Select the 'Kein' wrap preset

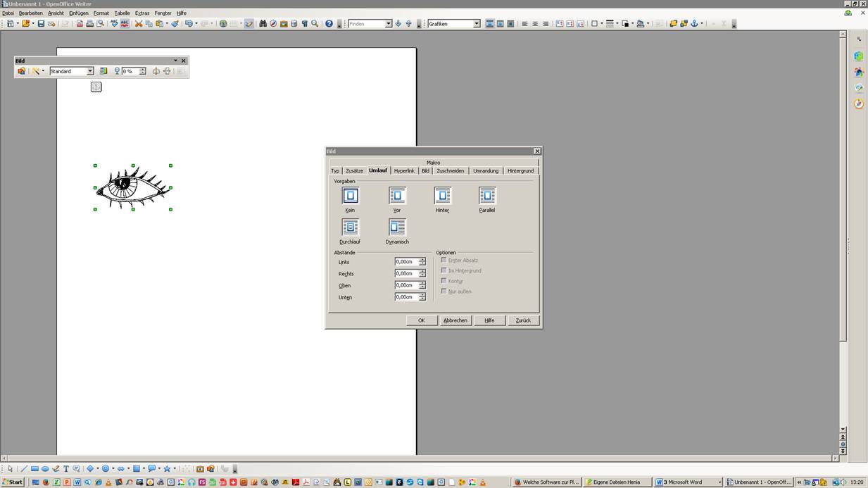tap(350, 196)
